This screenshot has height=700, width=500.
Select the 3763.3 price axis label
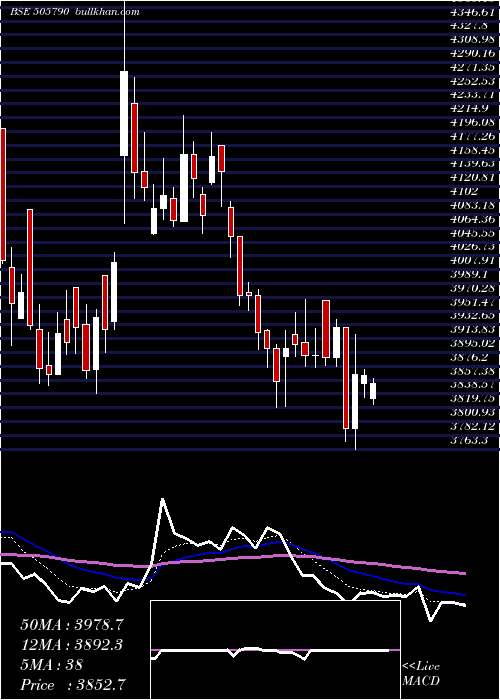tap(471, 440)
